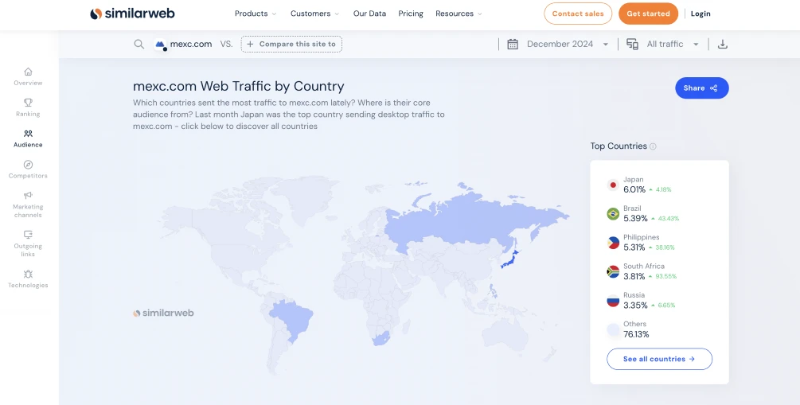Image resolution: width=800 pixels, height=405 pixels.
Task: Click the Get started button
Action: coord(648,14)
